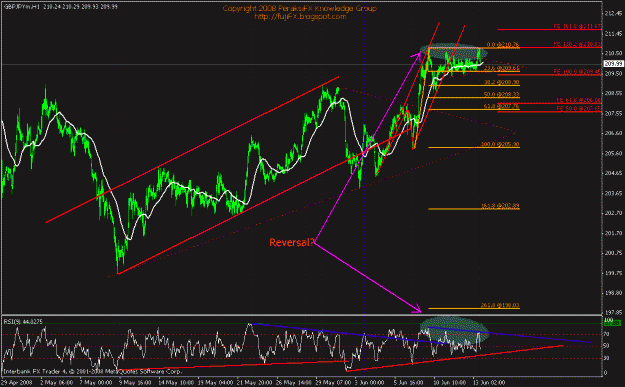This screenshot has height=387, width=625.
Task: Click the RSI scale value 100
Action: pos(608,320)
